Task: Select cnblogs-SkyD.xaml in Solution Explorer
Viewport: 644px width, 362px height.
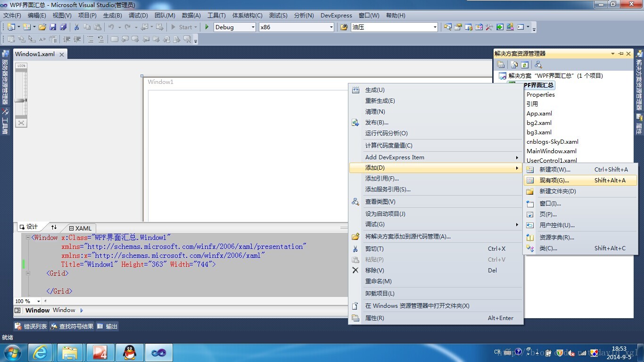Action: click(553, 142)
